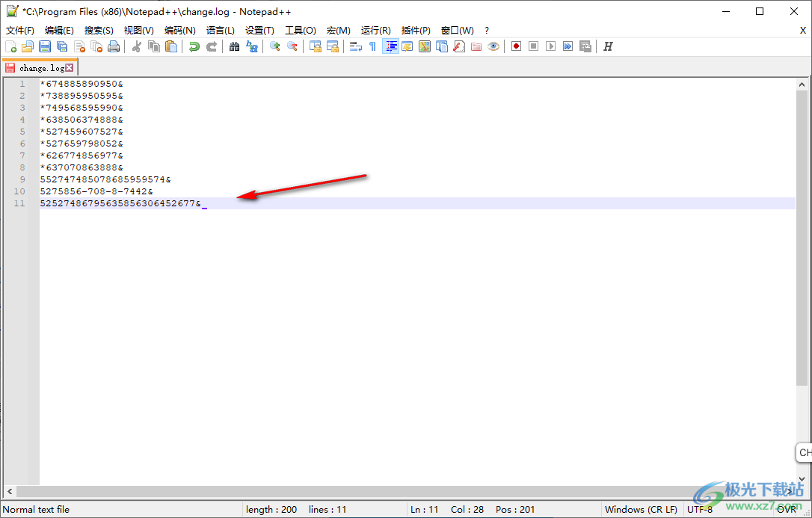
Task: Open the 文件(F) menu
Action: 20,31
